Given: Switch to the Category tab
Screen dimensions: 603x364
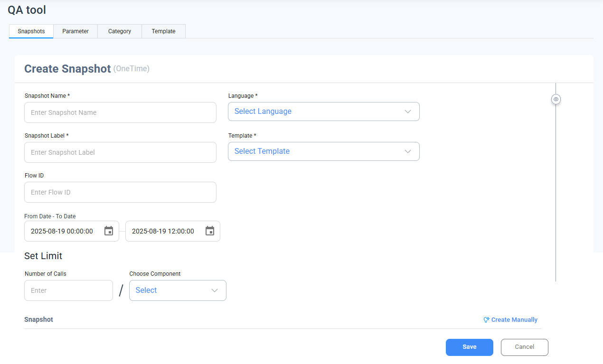Looking at the screenshot, I should tap(120, 31).
